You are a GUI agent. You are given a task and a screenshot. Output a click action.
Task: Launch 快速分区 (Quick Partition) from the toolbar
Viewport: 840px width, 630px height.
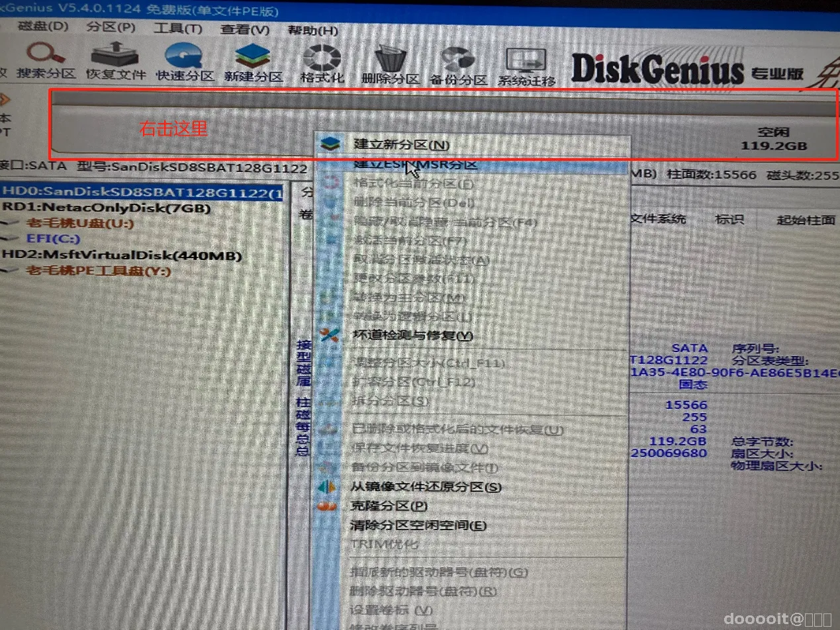coord(183,62)
